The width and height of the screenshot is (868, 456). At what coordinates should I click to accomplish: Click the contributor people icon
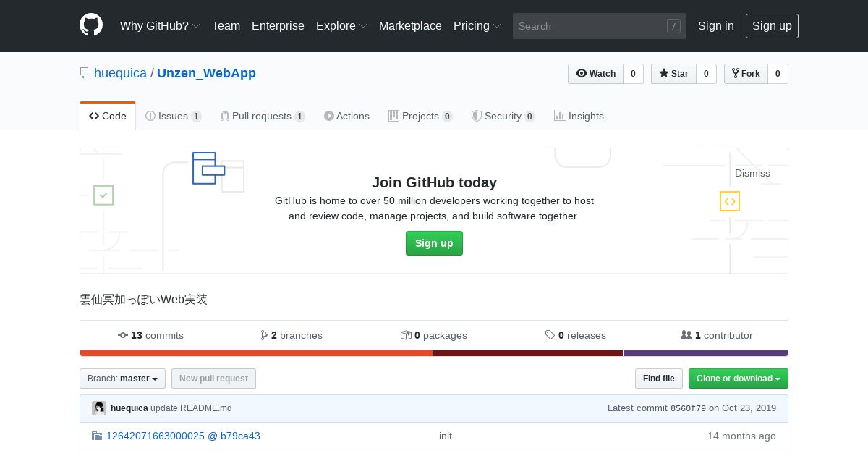click(x=686, y=335)
